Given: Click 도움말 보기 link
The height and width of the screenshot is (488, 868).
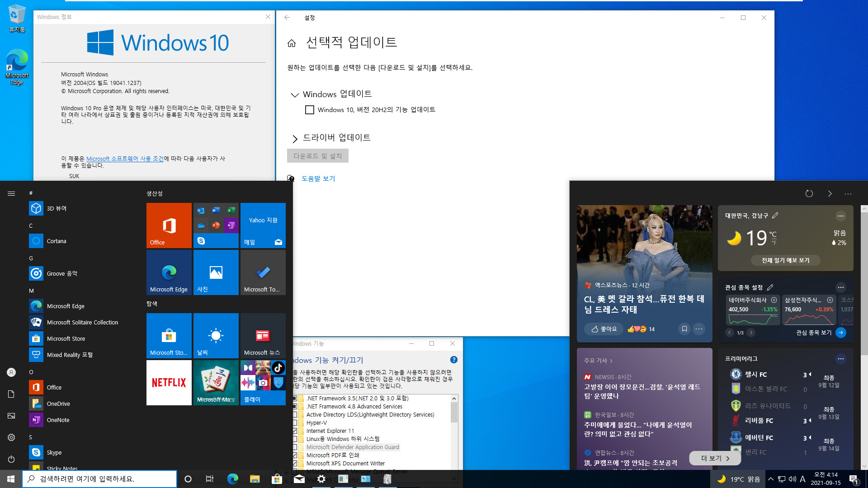Looking at the screenshot, I should click(x=318, y=178).
